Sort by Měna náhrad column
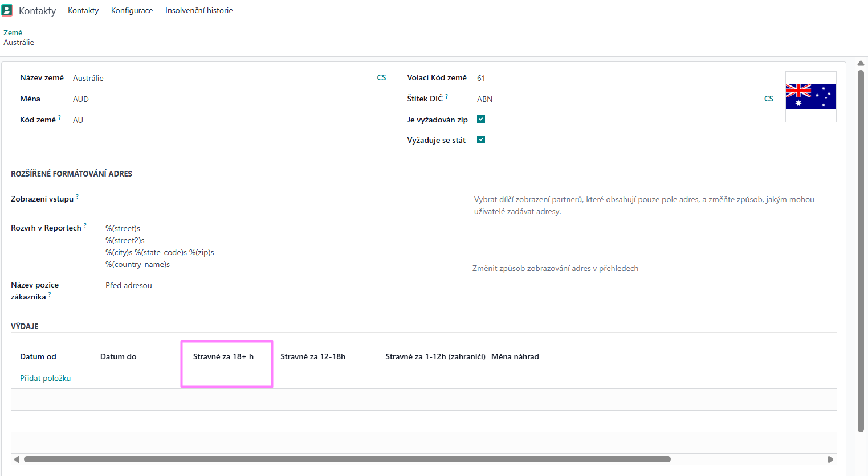This screenshot has width=868, height=476. pos(515,356)
